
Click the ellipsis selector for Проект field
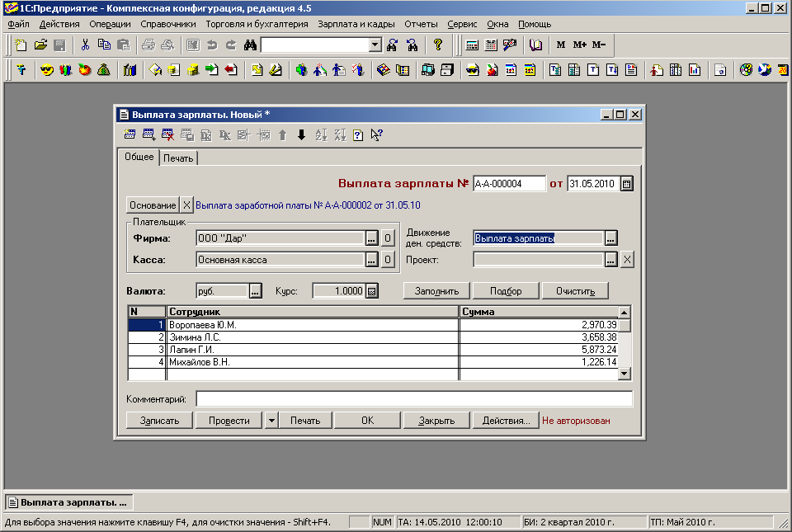pyautogui.click(x=610, y=260)
